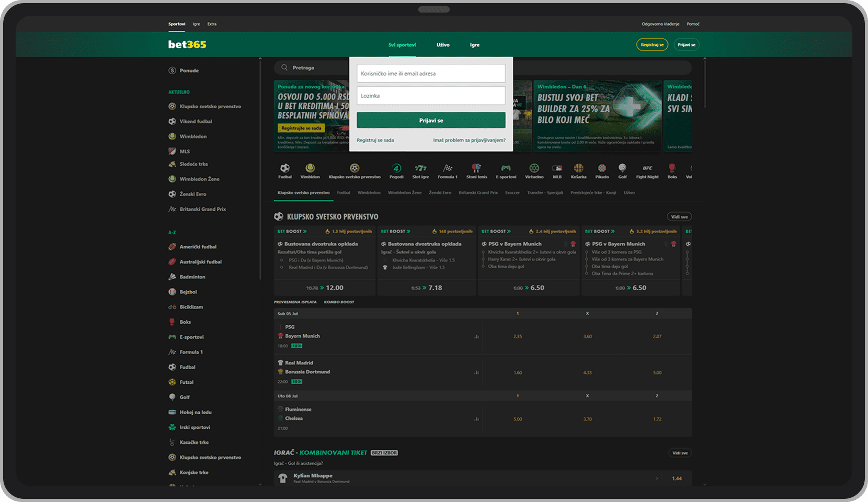Click Prijavi se header button
Image resolution: width=868 pixels, height=502 pixels.
(x=687, y=44)
